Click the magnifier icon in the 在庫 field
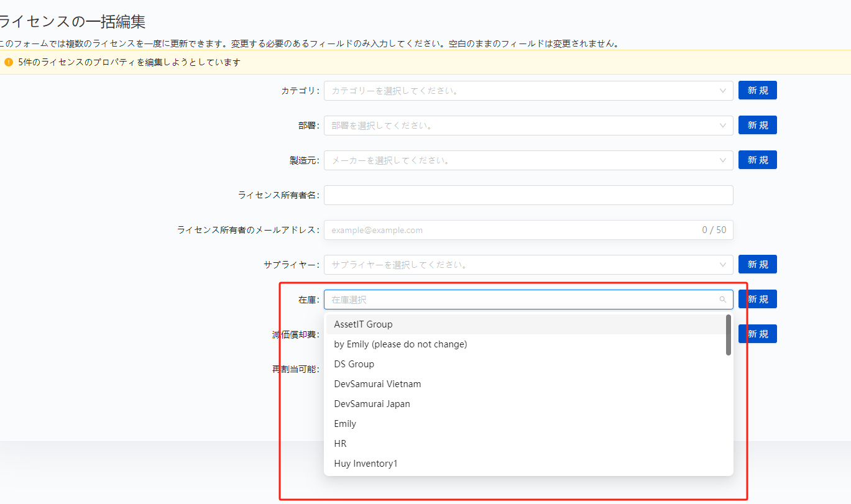 [722, 300]
